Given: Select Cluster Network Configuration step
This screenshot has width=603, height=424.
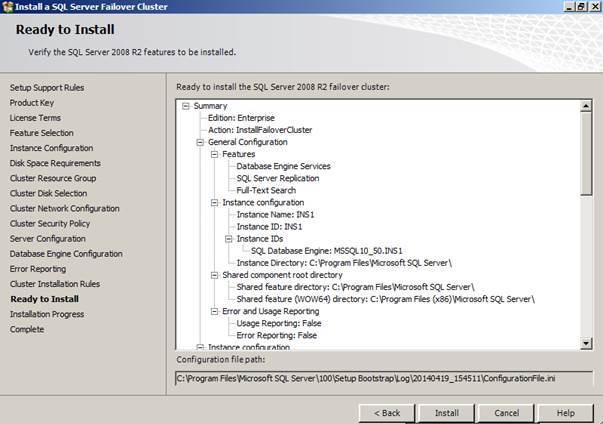Looking at the screenshot, I should (65, 208).
